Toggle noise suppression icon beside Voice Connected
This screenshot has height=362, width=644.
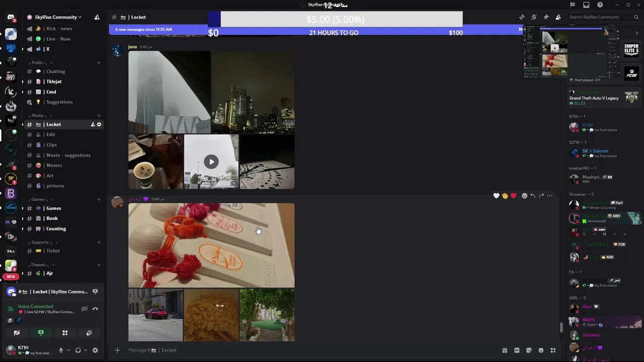coord(85,309)
